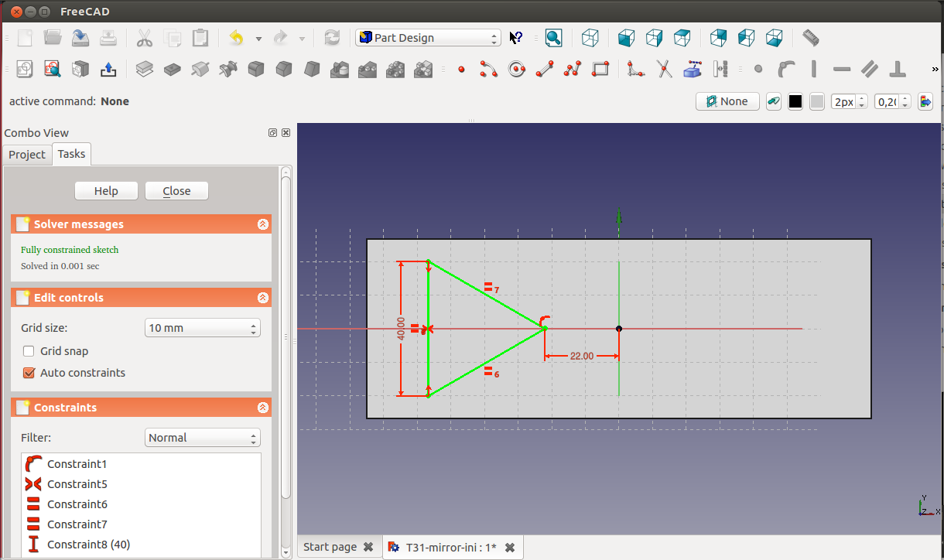Viewport: 944px width, 560px height.
Task: Click the Fit All zoom icon
Action: pyautogui.click(x=553, y=37)
